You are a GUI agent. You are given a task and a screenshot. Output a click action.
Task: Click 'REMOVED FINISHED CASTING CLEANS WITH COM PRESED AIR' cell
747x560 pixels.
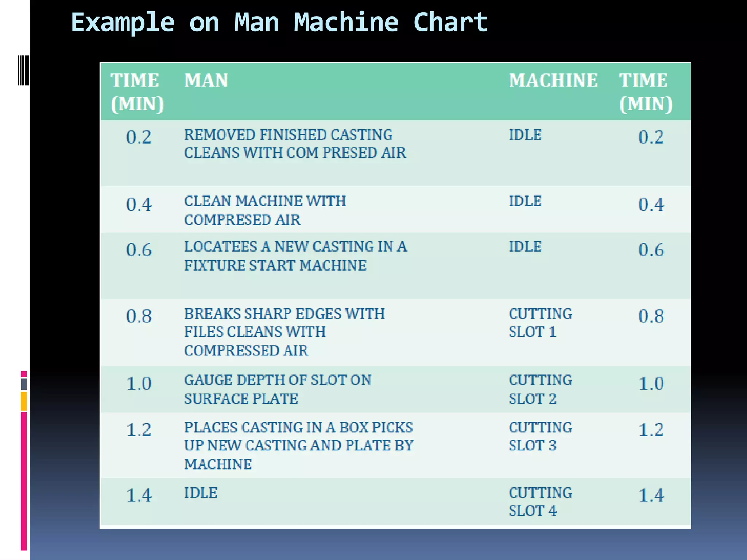(x=295, y=144)
